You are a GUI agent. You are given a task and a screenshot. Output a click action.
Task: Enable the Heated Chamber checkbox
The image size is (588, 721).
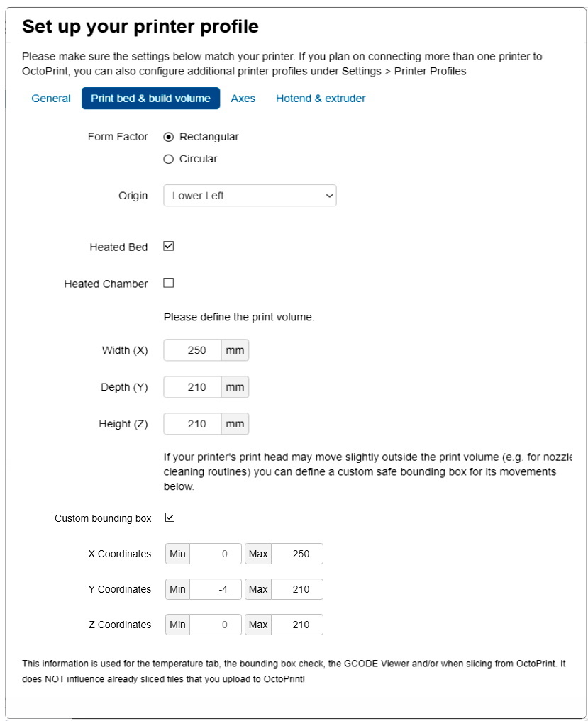point(169,283)
